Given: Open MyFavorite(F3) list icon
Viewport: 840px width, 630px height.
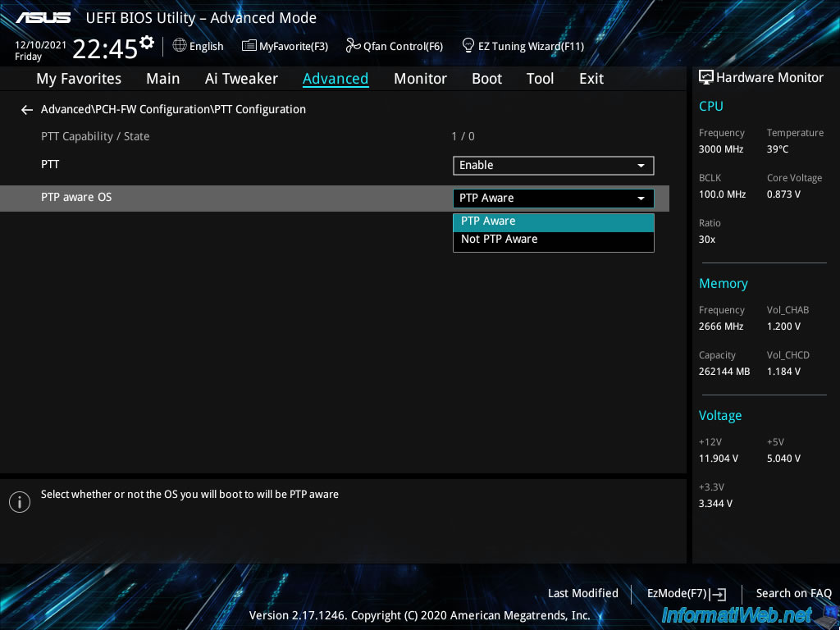Looking at the screenshot, I should pos(249,46).
